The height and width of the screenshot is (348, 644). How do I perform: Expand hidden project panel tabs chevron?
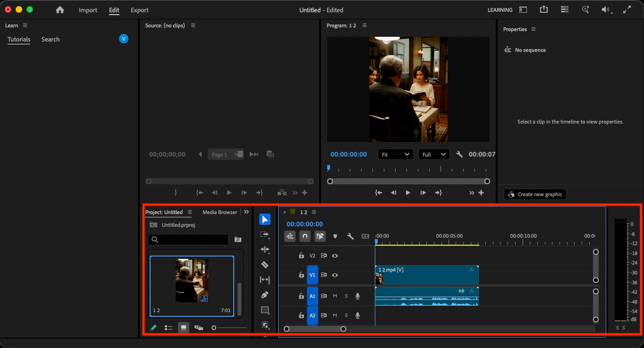(x=246, y=212)
